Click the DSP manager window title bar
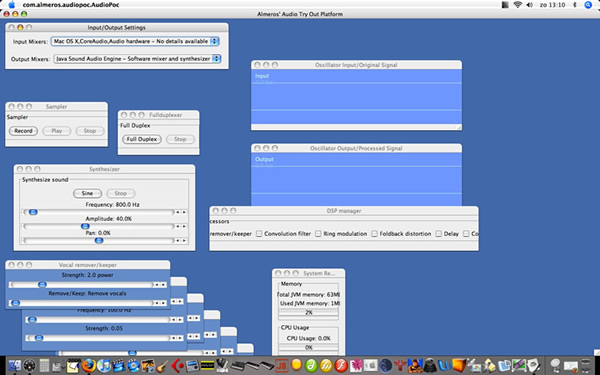This screenshot has height=375, width=600. 344,210
